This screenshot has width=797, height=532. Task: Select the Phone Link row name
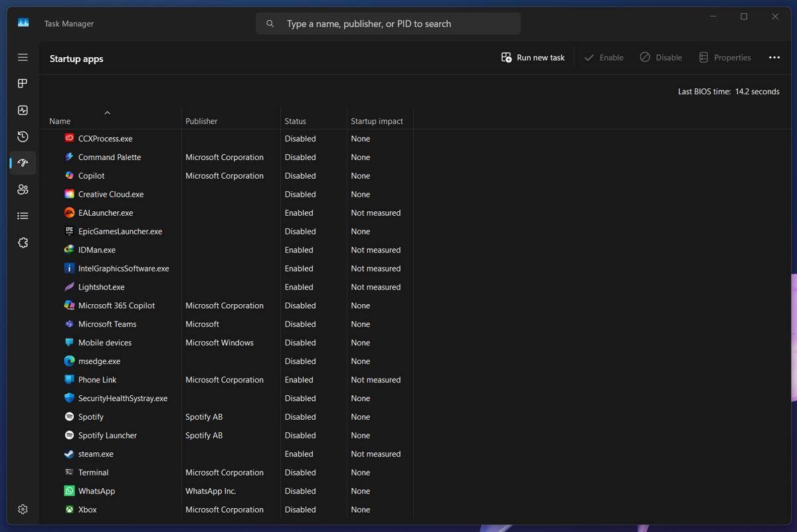pyautogui.click(x=97, y=380)
